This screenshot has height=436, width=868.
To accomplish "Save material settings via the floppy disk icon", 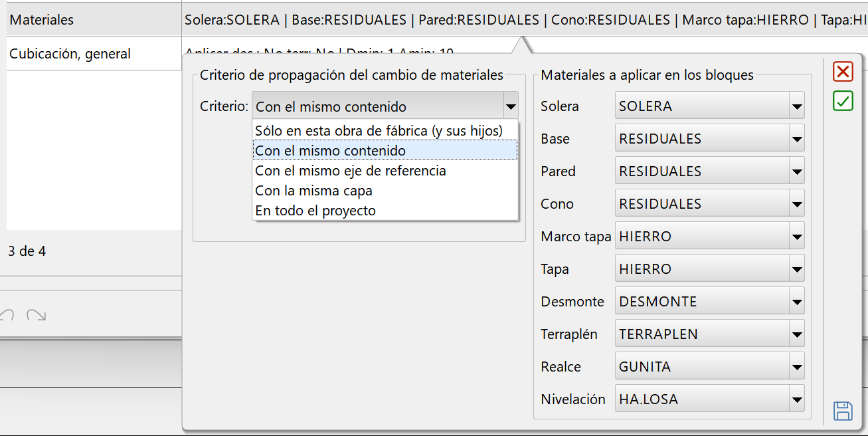I will [x=843, y=411].
